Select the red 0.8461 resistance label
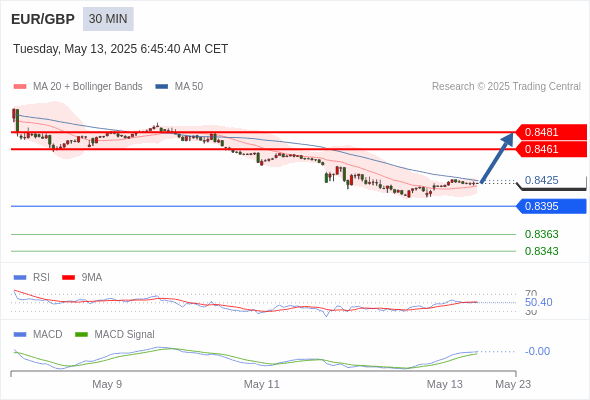Screen dimensions: 590x400 (551, 149)
